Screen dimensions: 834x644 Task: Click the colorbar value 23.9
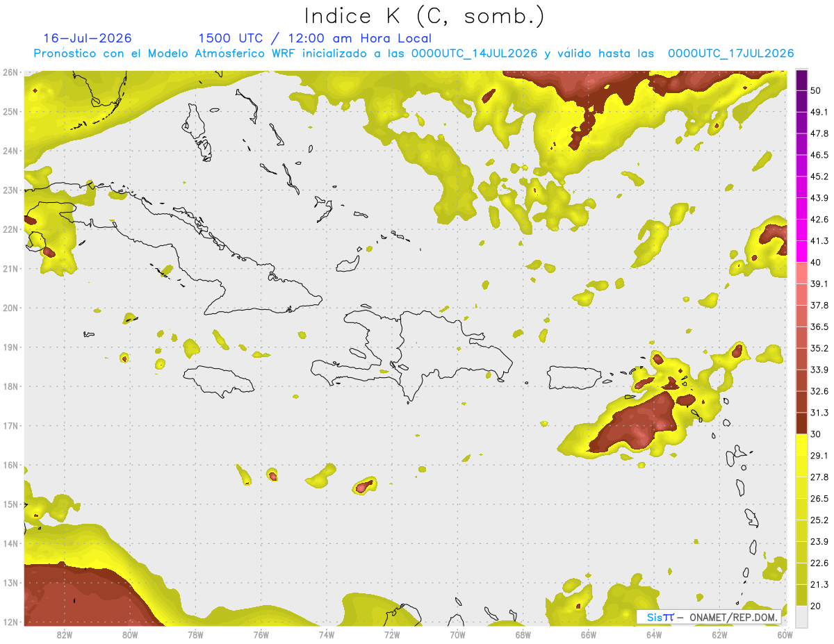point(819,542)
